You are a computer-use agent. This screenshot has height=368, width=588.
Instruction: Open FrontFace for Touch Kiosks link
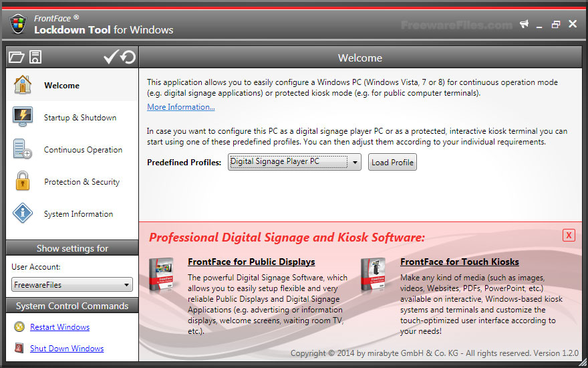click(460, 262)
